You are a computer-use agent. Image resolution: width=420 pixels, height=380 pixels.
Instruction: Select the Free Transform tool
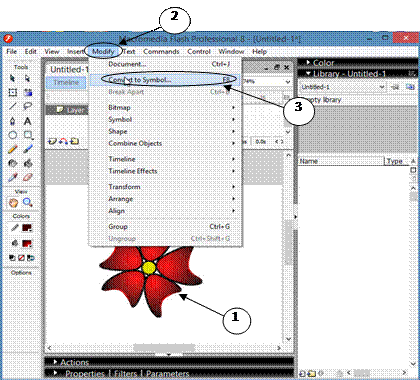click(13, 92)
